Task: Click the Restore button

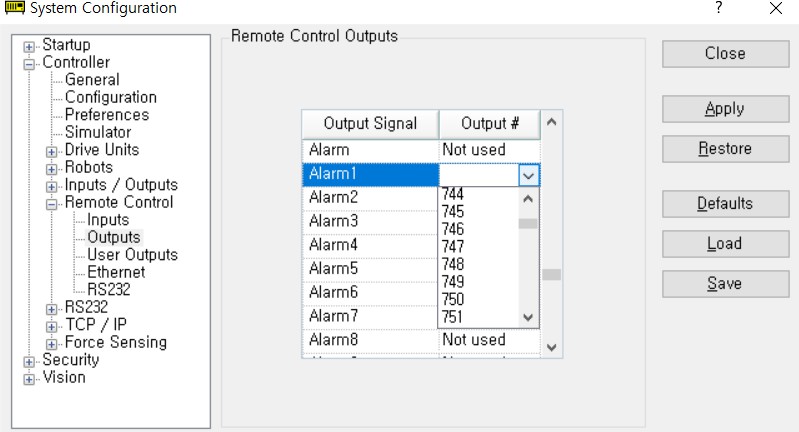Action: click(x=726, y=149)
